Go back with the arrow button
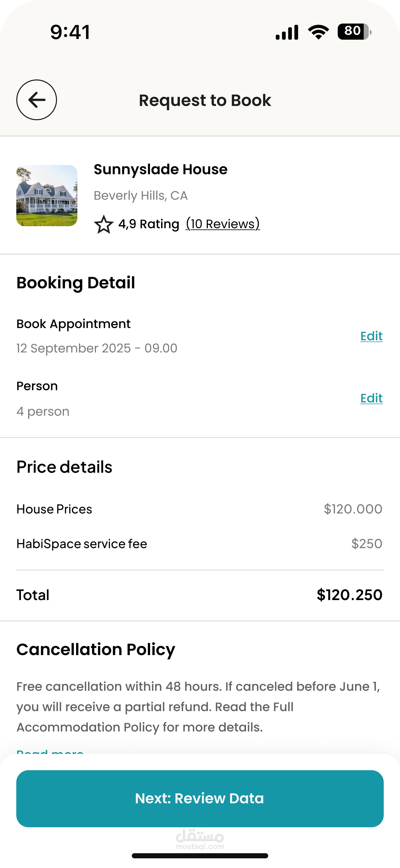Screen dimensions: 400x868 36,100
